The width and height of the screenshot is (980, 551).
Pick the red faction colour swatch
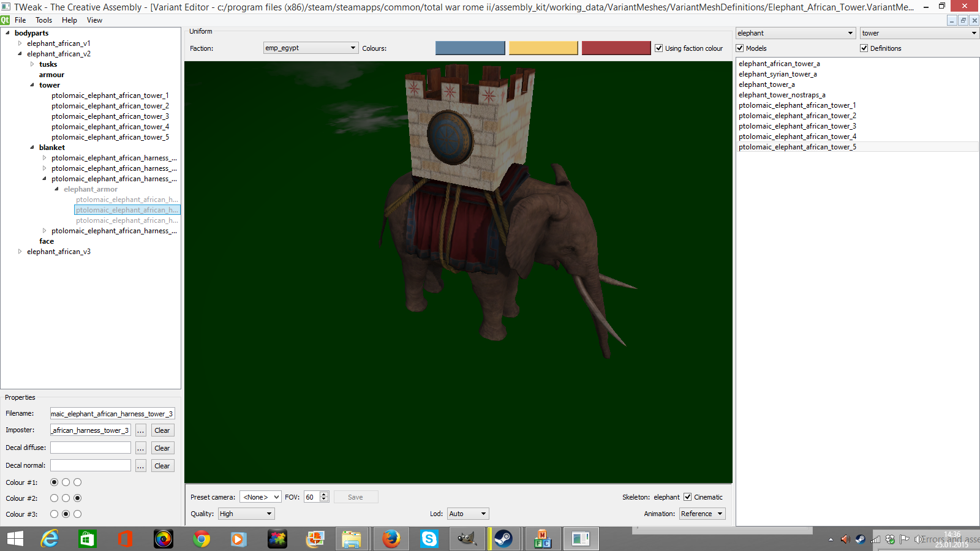click(616, 48)
